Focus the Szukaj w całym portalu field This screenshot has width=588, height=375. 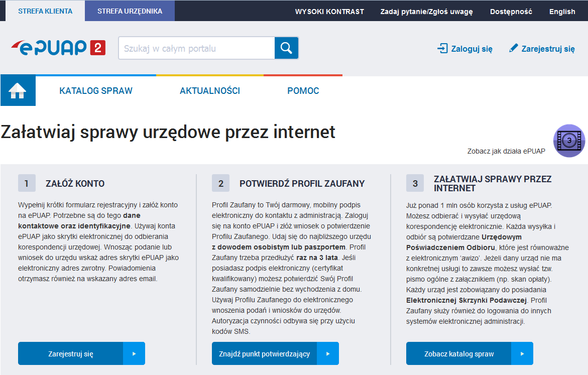click(x=197, y=48)
